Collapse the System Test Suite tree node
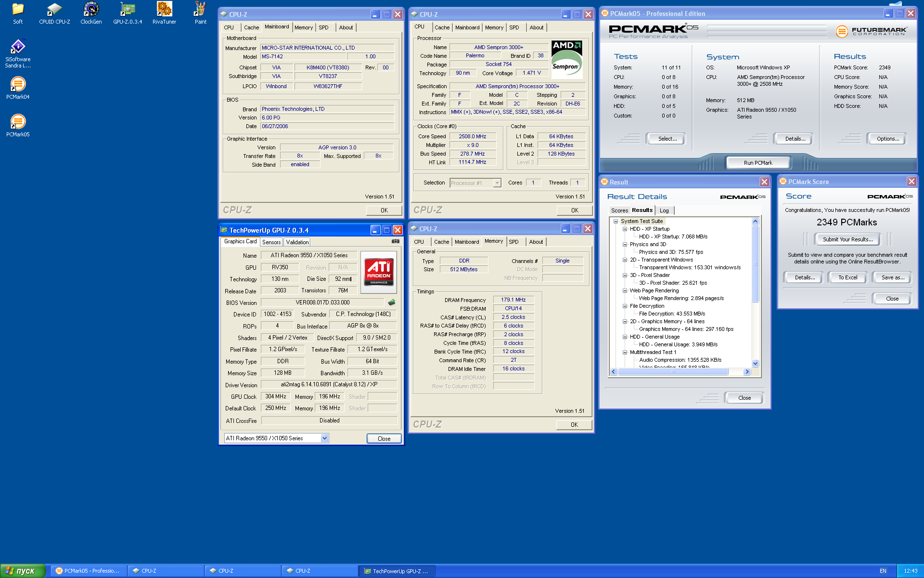Screen dimensions: 924x578 tap(616, 221)
